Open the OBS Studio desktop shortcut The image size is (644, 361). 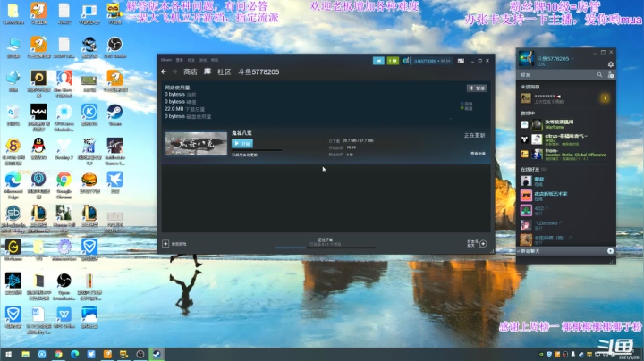coord(114,47)
